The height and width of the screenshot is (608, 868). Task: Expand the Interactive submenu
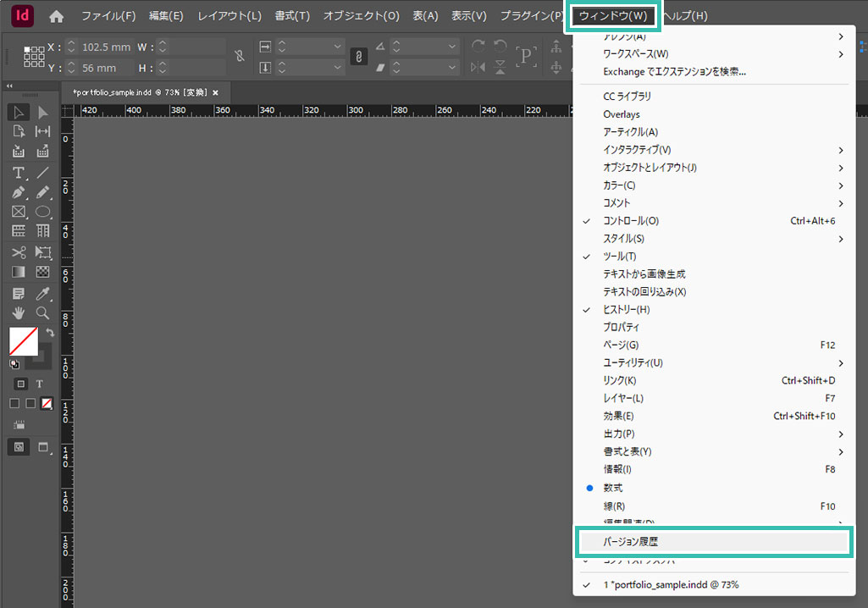(x=637, y=150)
